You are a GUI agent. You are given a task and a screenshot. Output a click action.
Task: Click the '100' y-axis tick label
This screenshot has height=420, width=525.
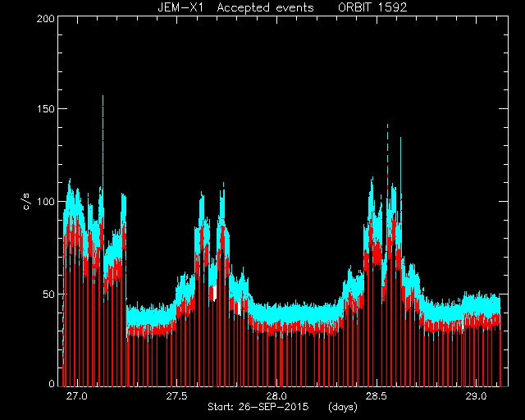point(46,202)
